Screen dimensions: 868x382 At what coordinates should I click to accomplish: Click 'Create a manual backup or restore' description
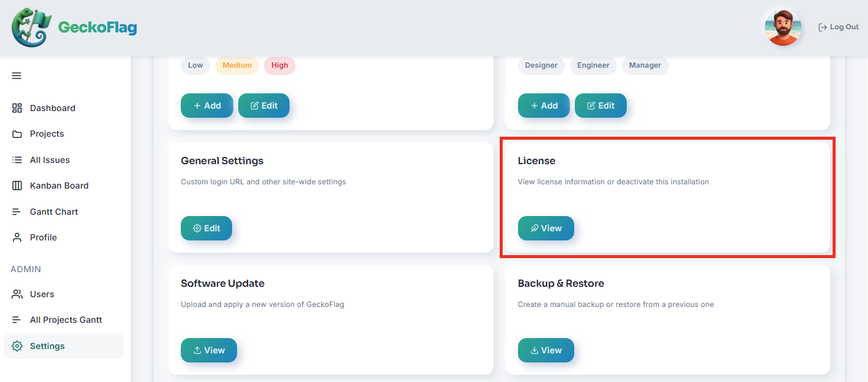(616, 305)
